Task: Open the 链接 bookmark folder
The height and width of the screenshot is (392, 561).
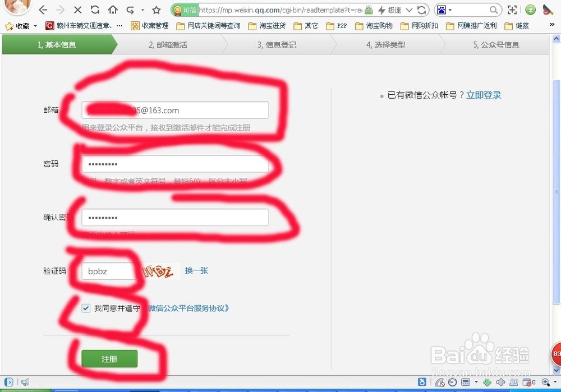Action: pyautogui.click(x=517, y=26)
